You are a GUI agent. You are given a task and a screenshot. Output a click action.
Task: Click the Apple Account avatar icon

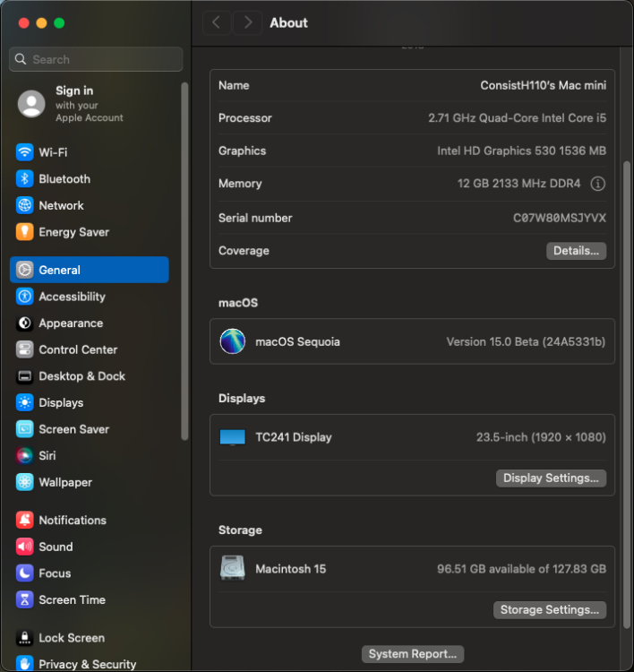coord(31,104)
